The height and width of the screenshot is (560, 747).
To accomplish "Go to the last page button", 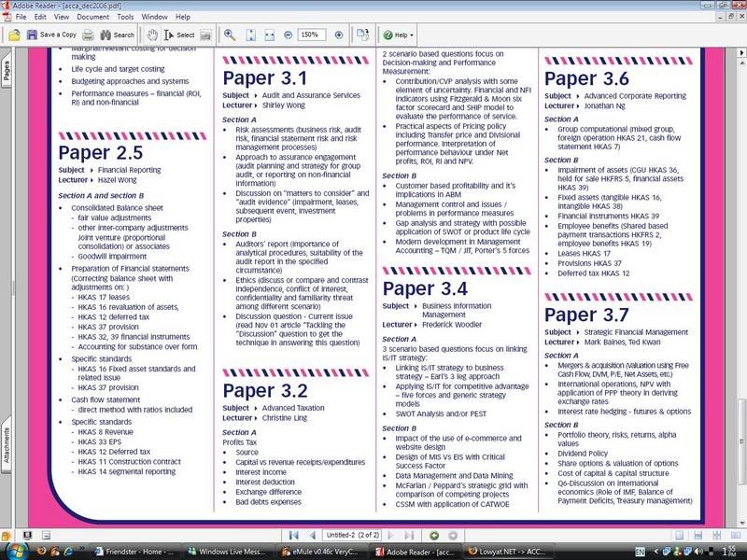I will click(x=409, y=535).
